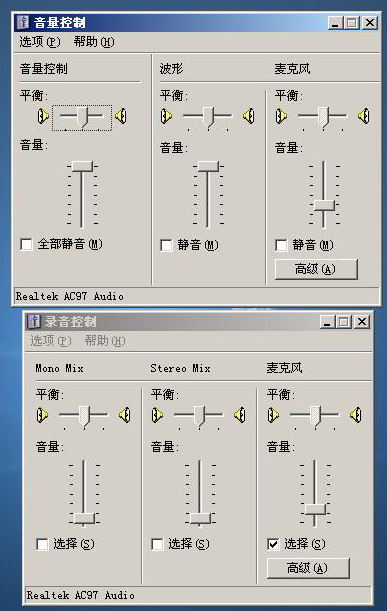387x611 pixels.
Task: Click left speaker icon of 麦克风 playback balance
Action: [x=281, y=116]
